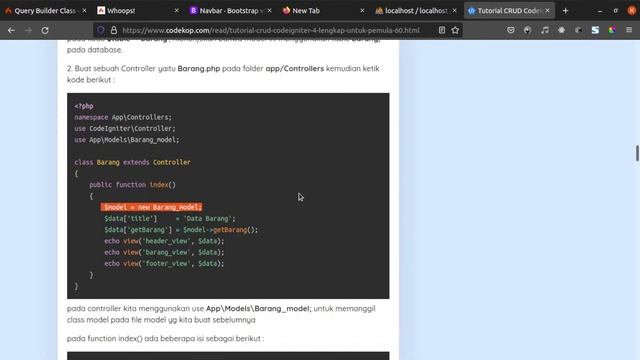Minimize the Firefox window

600,11
